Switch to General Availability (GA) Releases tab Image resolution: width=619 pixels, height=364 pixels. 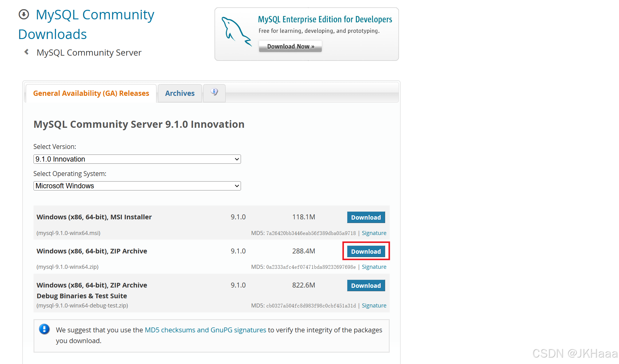[91, 93]
